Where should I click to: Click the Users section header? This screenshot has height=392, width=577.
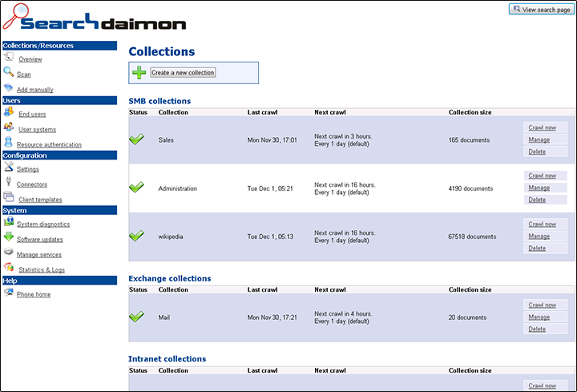click(x=59, y=100)
